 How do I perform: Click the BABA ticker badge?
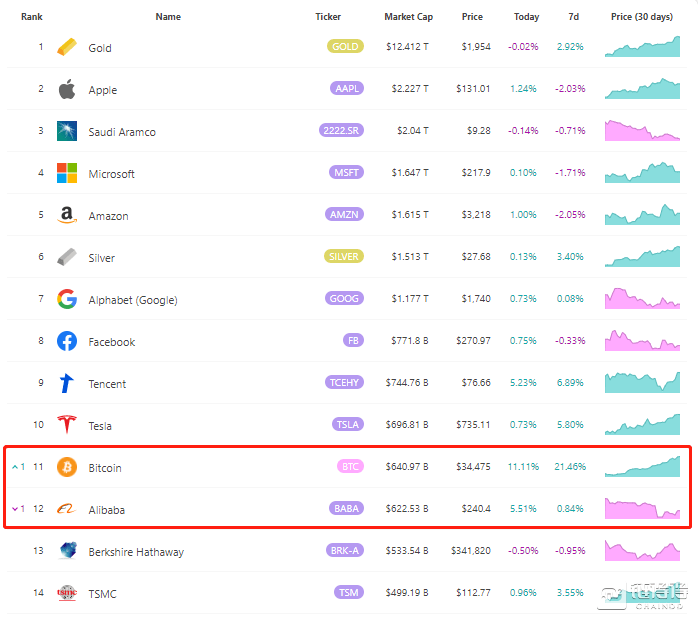pos(347,508)
